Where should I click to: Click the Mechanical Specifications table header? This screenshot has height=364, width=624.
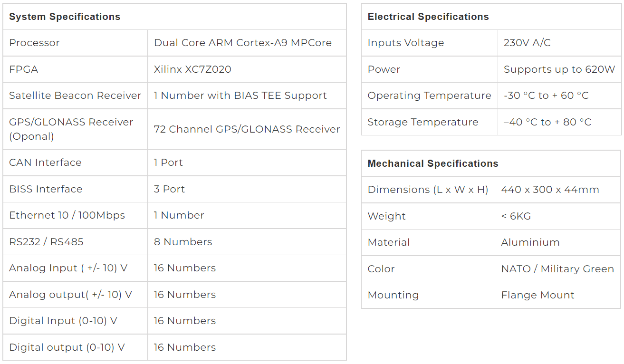433,163
